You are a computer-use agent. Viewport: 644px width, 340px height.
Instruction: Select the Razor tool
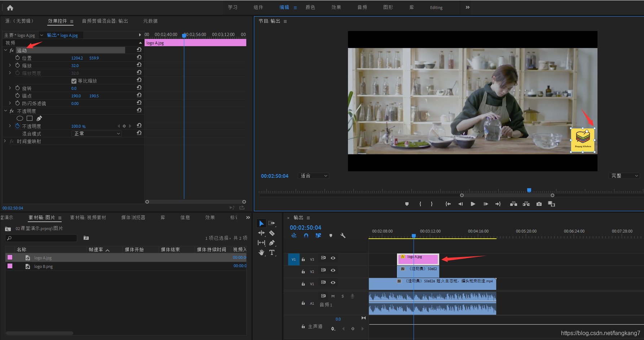click(272, 233)
